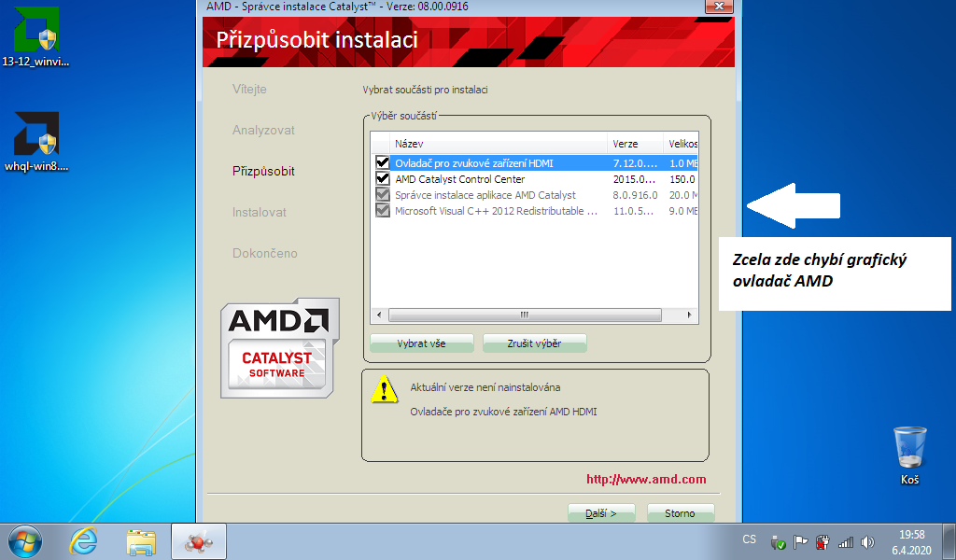Open the Windows Start orb
956x560 pixels.
tap(25, 541)
